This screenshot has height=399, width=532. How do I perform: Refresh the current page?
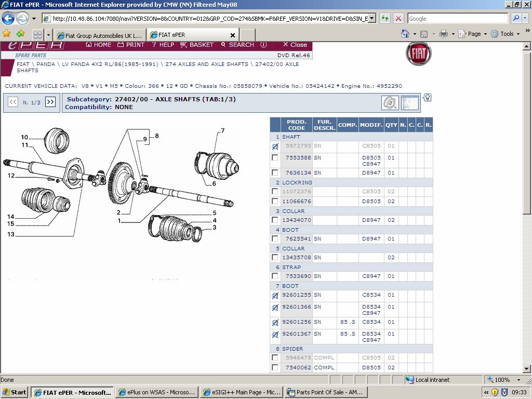coord(385,18)
